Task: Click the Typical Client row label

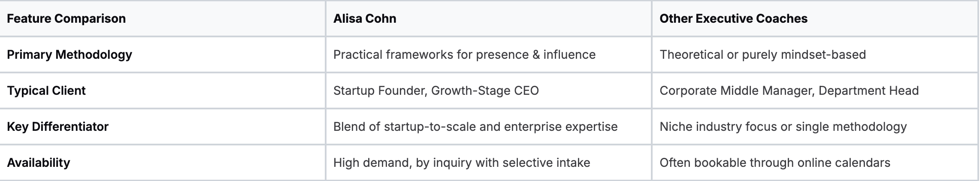Action: pos(46,90)
